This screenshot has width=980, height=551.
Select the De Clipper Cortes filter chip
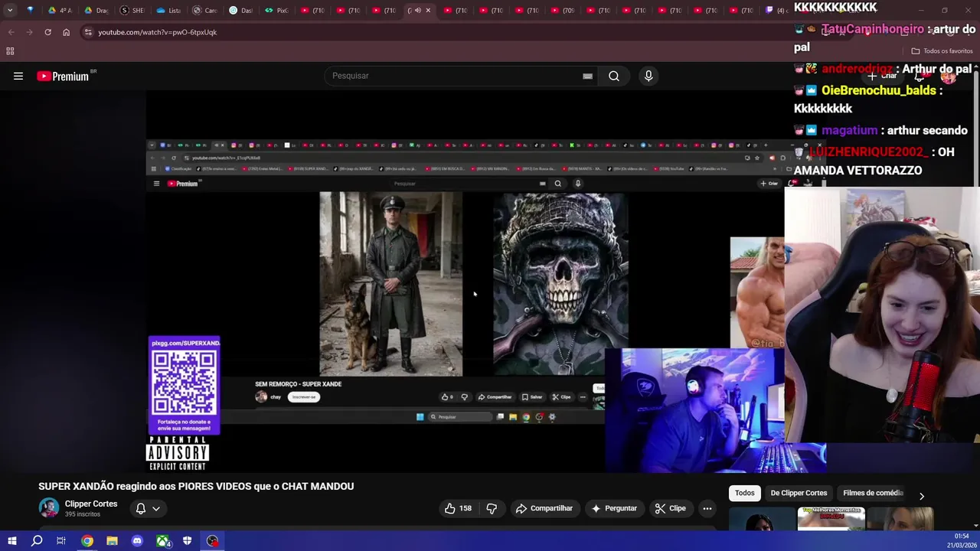coord(799,493)
